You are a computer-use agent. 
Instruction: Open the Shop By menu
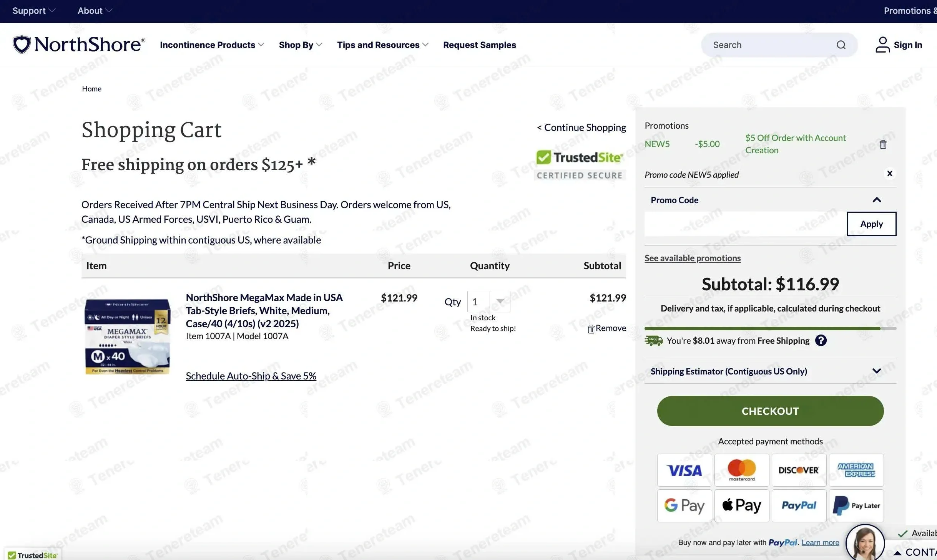coord(301,45)
